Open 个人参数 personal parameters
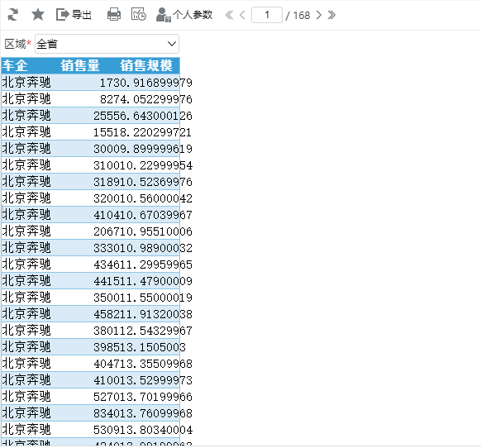 184,14
